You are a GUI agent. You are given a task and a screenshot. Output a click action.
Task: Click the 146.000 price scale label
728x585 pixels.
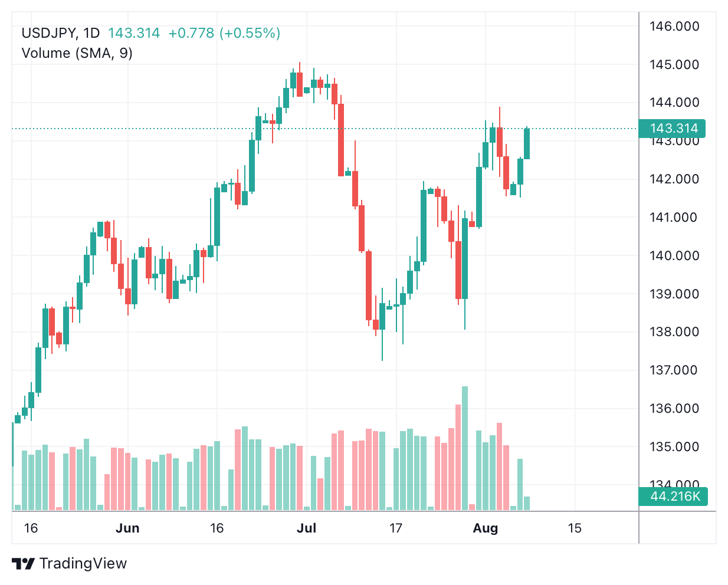pyautogui.click(x=674, y=26)
